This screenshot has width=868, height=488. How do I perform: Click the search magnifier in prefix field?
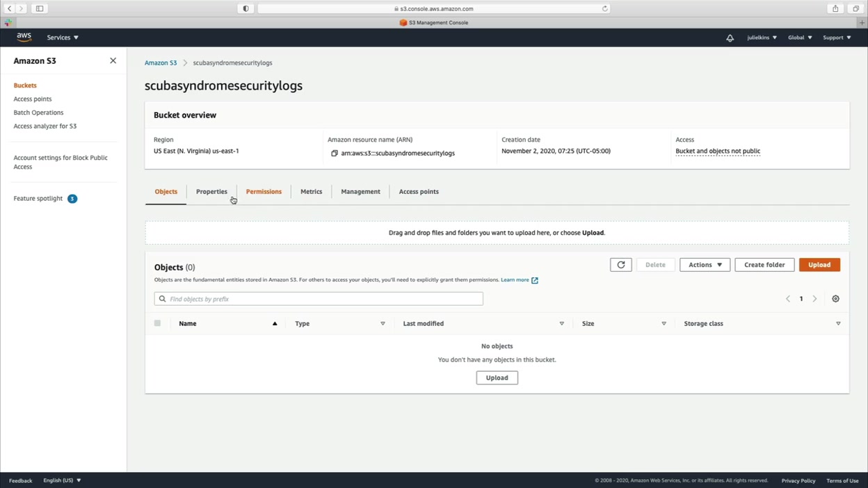[163, 299]
